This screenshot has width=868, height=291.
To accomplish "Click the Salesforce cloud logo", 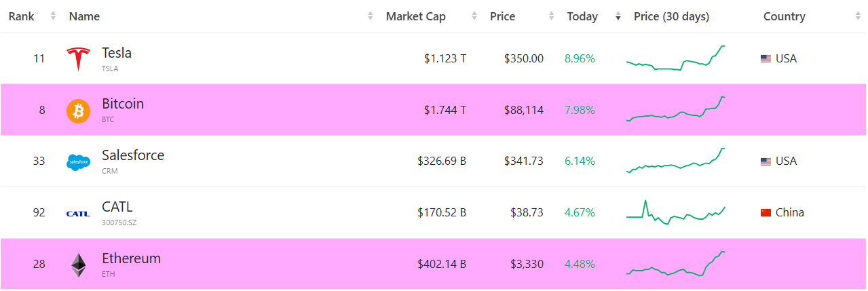I will click(78, 162).
